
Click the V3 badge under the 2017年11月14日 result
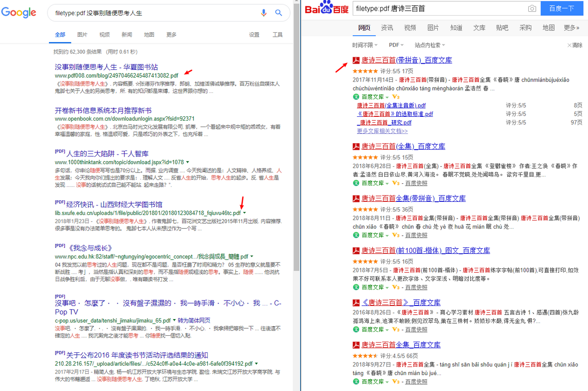coord(396,97)
